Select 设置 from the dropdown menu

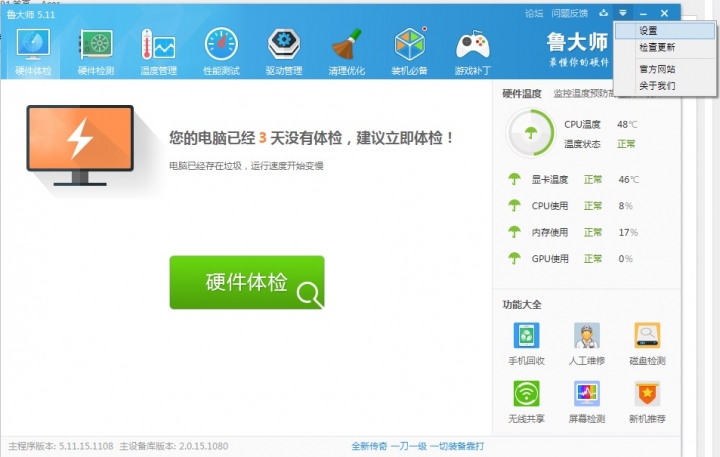[664, 31]
